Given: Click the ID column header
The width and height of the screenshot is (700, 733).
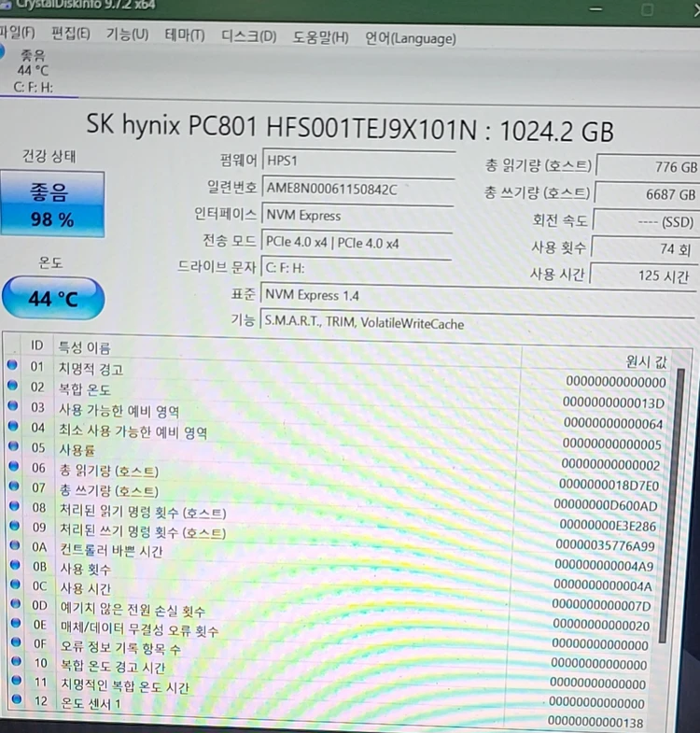Looking at the screenshot, I should coord(37,345).
